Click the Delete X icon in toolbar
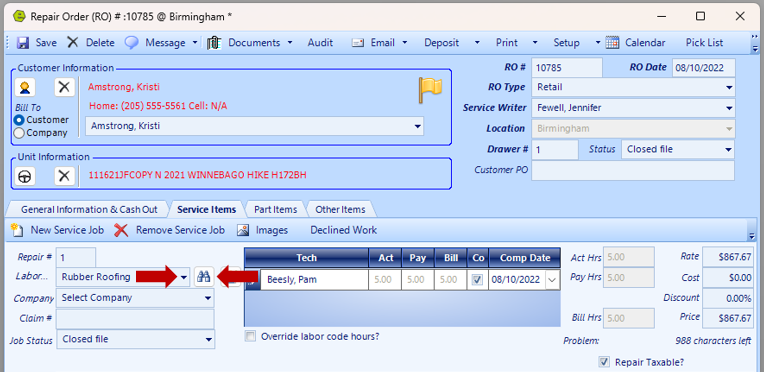 73,42
